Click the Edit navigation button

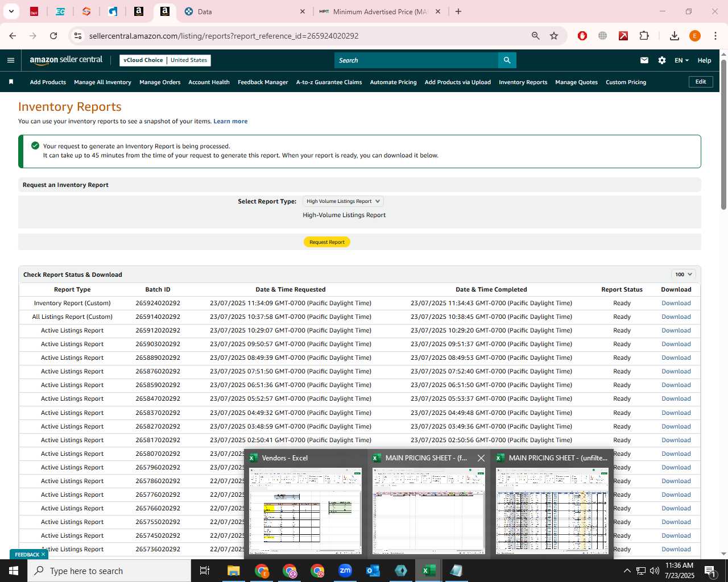tap(701, 82)
